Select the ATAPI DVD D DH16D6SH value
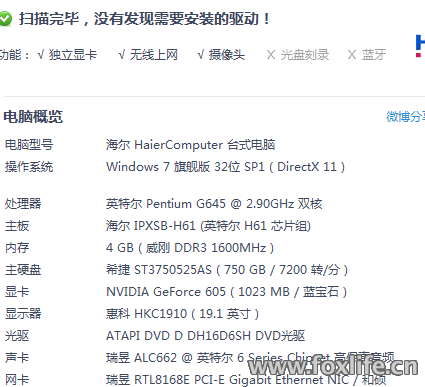This screenshot has height=387, width=425. (x=206, y=336)
